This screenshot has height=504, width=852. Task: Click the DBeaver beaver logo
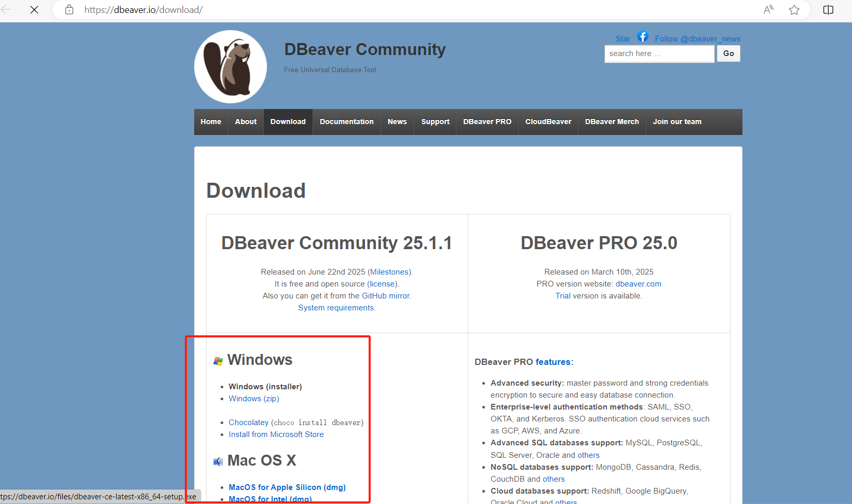point(230,66)
